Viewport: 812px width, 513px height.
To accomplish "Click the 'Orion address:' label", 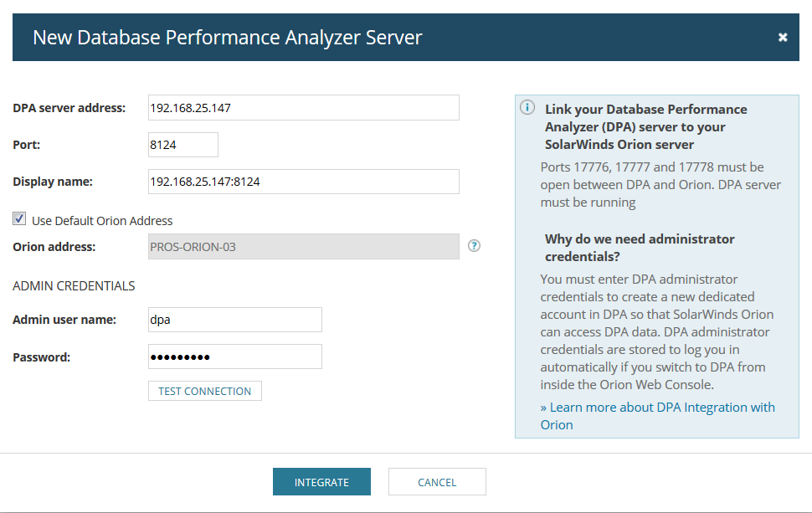I will click(x=54, y=247).
